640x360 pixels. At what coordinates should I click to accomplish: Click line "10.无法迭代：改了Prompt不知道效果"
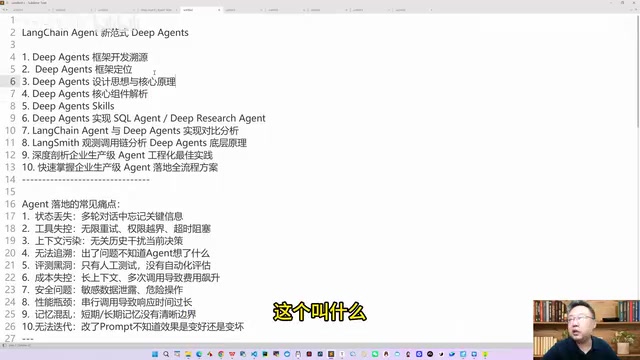pyautogui.click(x=133, y=327)
